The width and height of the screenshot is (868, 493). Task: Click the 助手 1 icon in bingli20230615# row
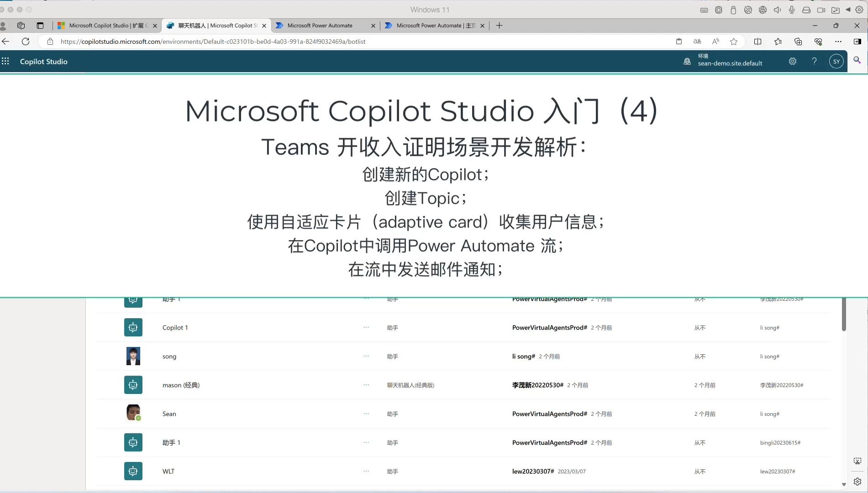133,442
